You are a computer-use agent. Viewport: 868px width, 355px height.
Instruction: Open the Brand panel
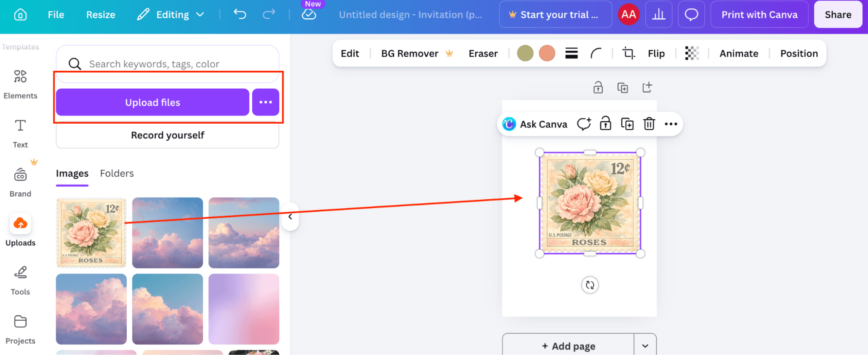tap(20, 182)
